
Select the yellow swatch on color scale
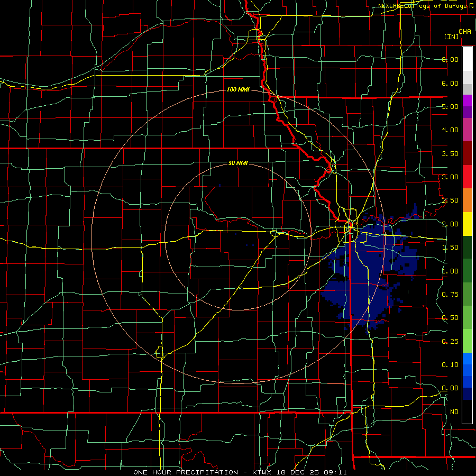pos(467,224)
